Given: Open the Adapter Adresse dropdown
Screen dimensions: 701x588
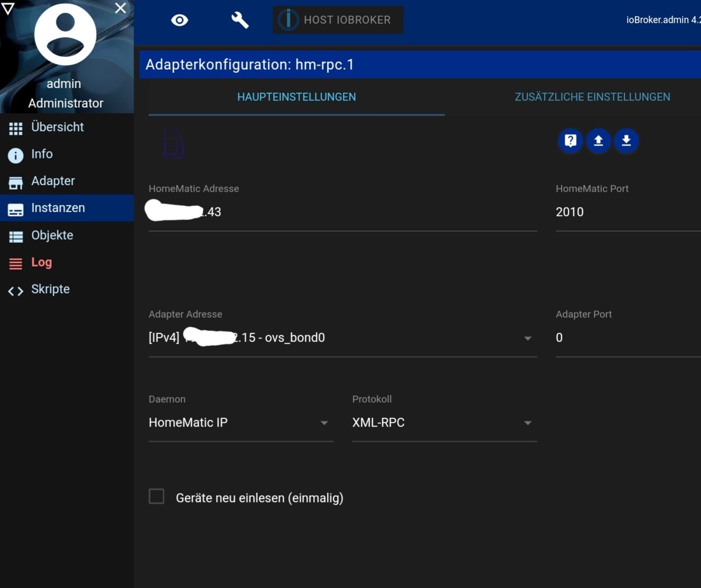Looking at the screenshot, I should pyautogui.click(x=343, y=338).
